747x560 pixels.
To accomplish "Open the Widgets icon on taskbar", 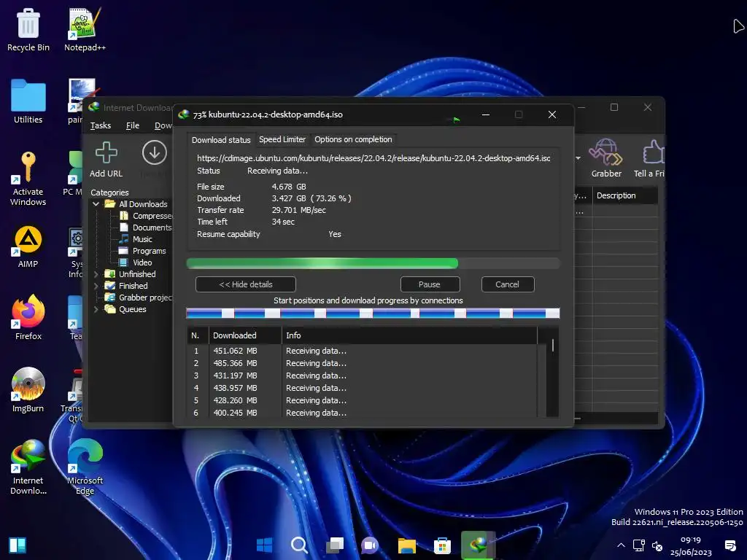I will coord(18,545).
